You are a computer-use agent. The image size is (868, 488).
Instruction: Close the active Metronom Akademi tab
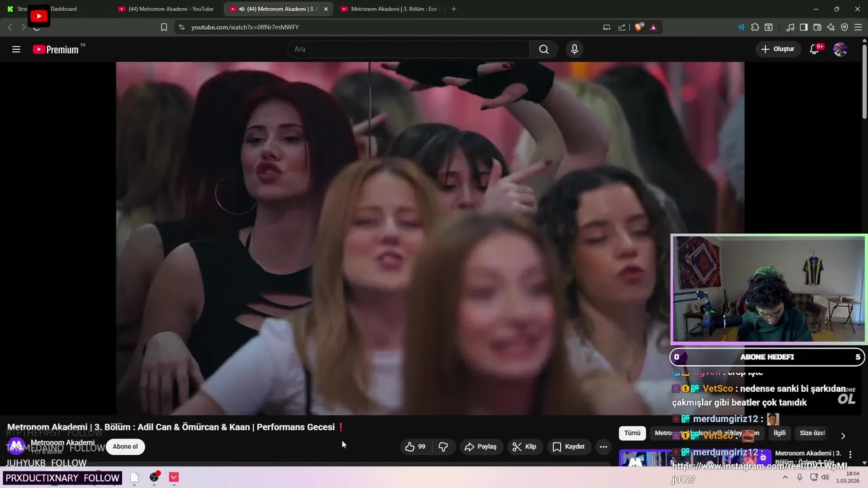tap(326, 9)
